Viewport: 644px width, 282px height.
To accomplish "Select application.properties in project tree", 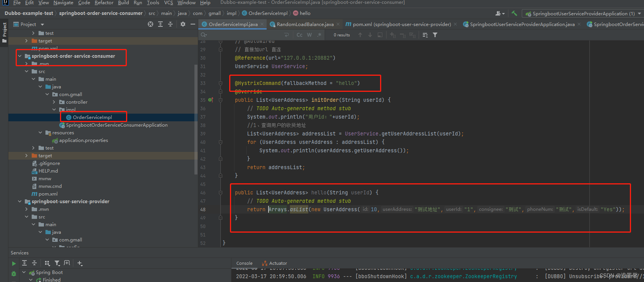I will 83,140.
